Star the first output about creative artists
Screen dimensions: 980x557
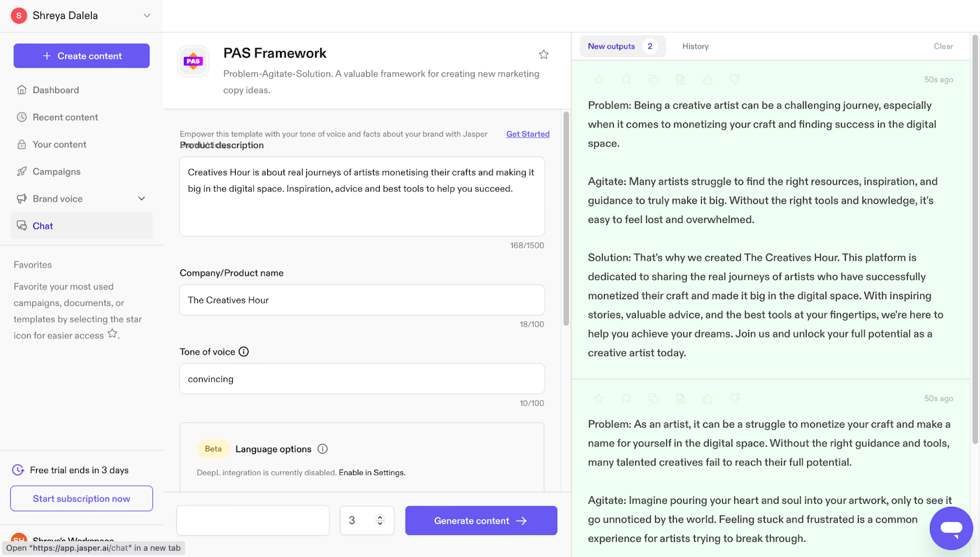click(x=599, y=80)
